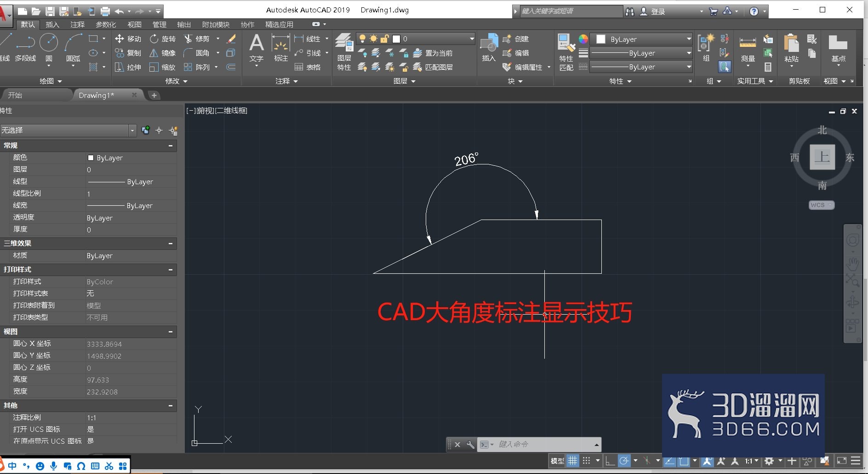Open Layer Properties (图层特性)

click(x=344, y=52)
